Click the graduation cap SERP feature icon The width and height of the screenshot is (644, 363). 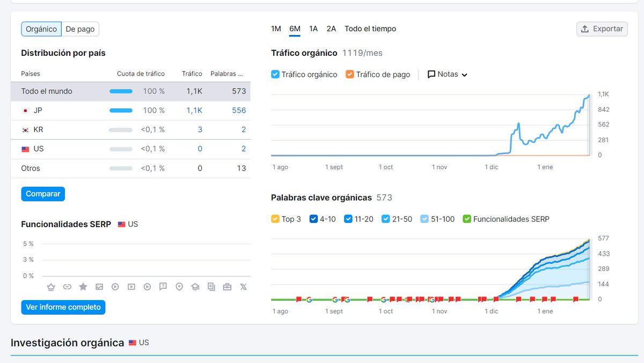(195, 287)
